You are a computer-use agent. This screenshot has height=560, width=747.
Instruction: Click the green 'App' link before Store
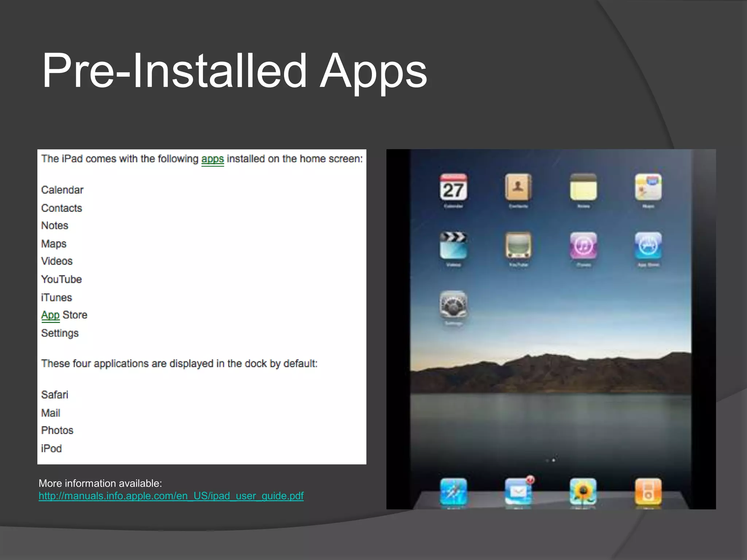[x=50, y=315]
